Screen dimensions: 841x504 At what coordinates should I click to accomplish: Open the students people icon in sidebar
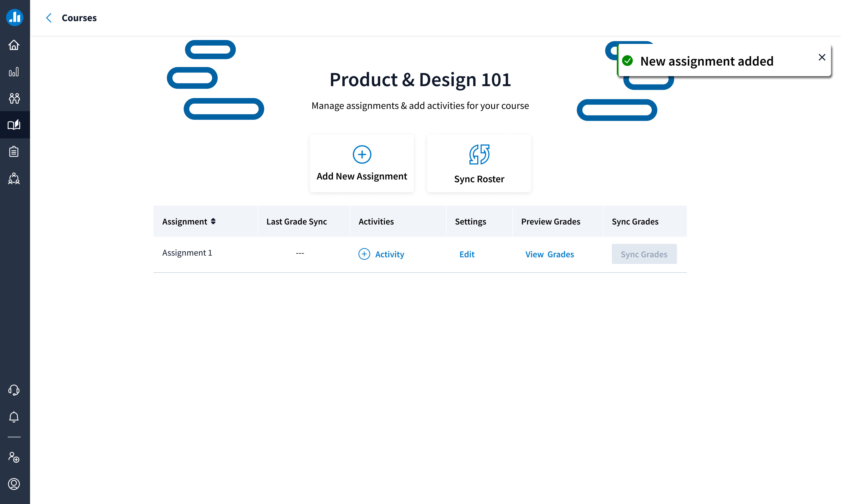(14, 98)
